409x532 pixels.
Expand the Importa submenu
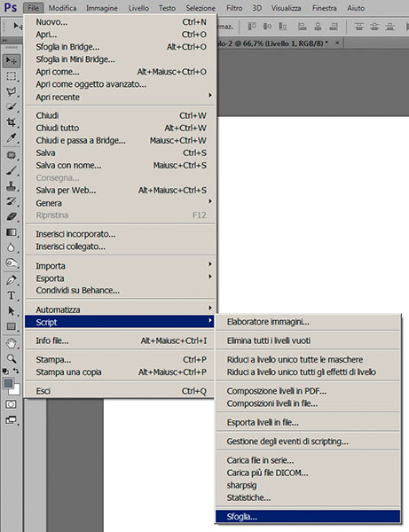coord(121,266)
